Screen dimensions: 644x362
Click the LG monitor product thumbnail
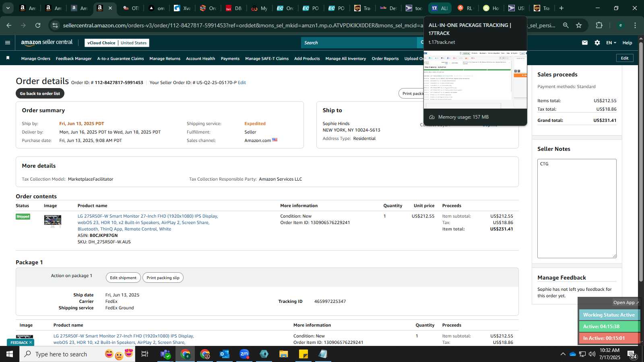[x=53, y=221]
